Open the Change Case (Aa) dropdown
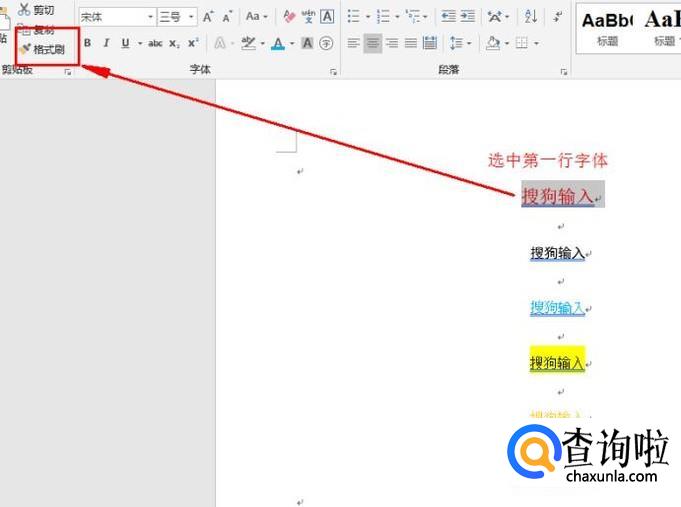 [x=257, y=17]
